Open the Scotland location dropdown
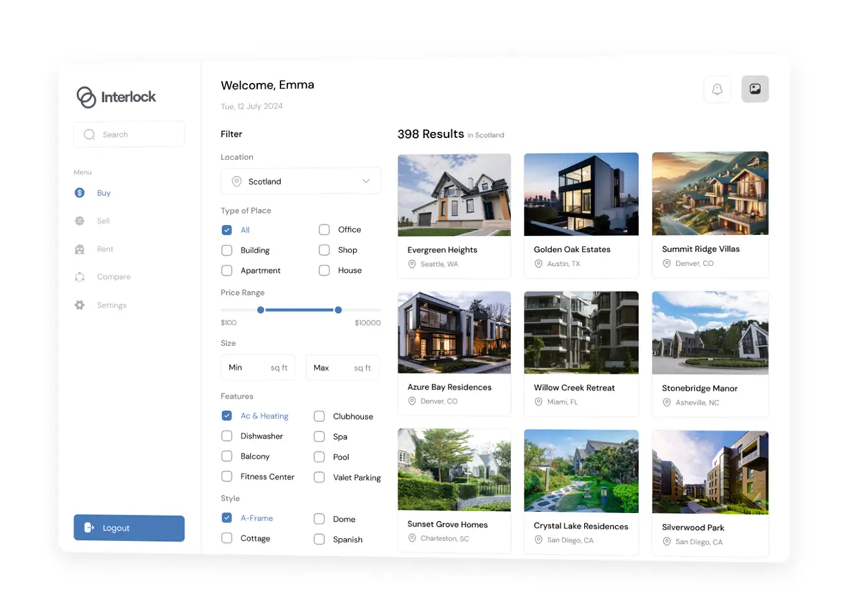Screen dimensions: 843x616 300,181
